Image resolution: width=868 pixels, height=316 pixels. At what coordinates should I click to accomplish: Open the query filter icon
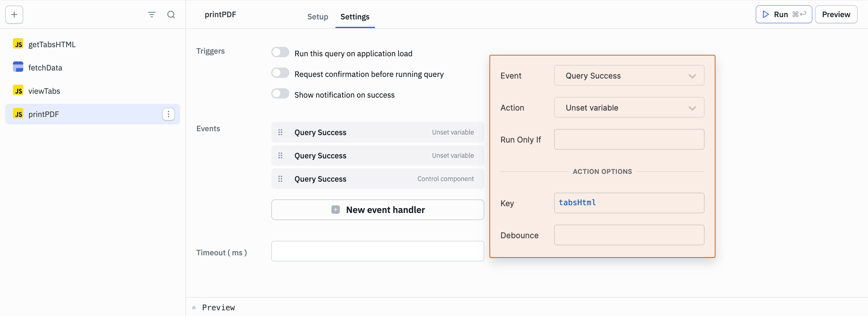pyautogui.click(x=152, y=14)
